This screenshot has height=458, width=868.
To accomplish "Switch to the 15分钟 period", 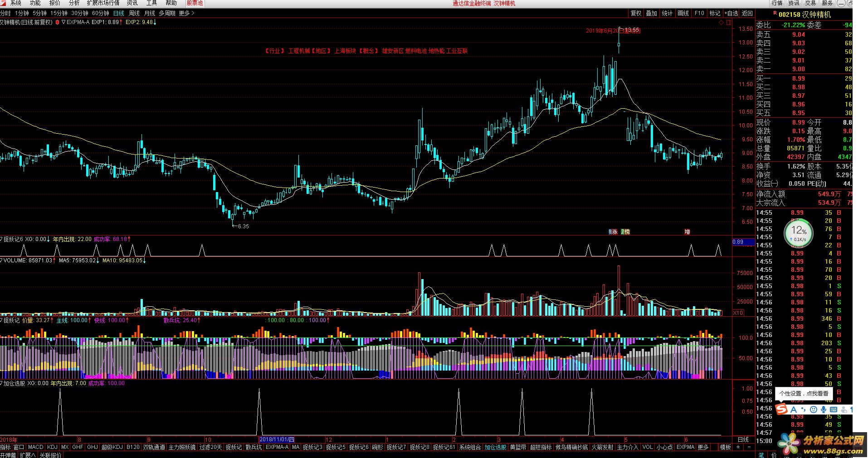I will coord(59,13).
